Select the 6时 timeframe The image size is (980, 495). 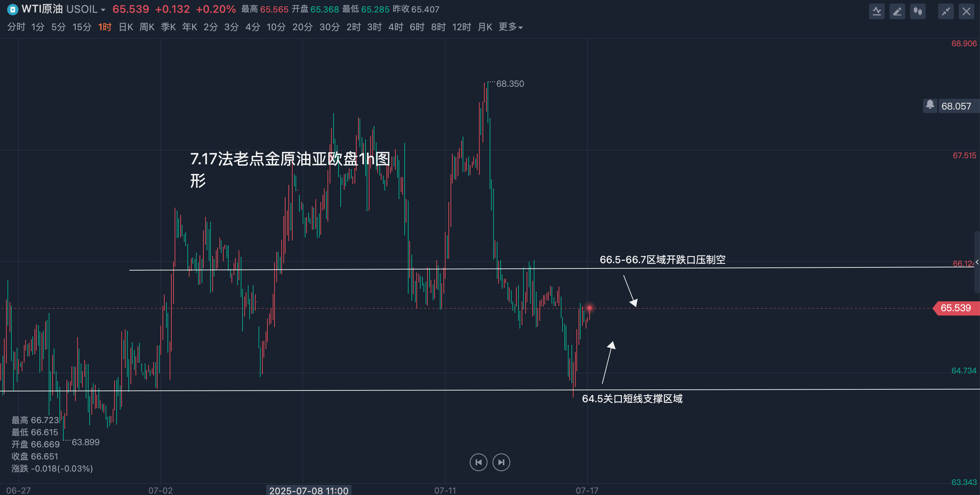[417, 27]
